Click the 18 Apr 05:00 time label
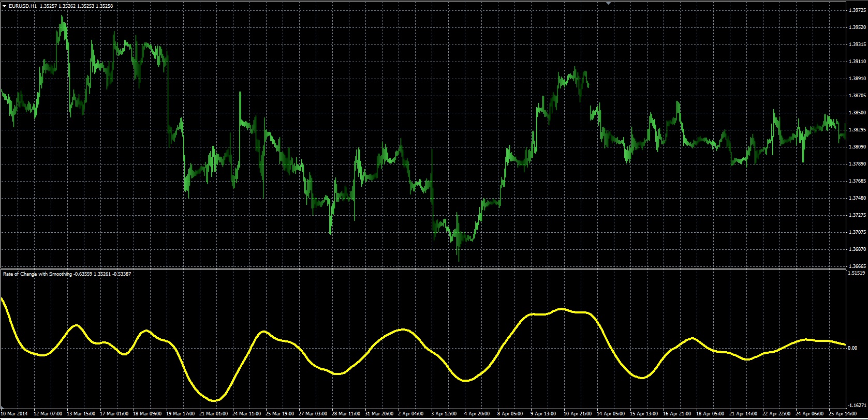This screenshot has width=868, height=420. click(710, 414)
